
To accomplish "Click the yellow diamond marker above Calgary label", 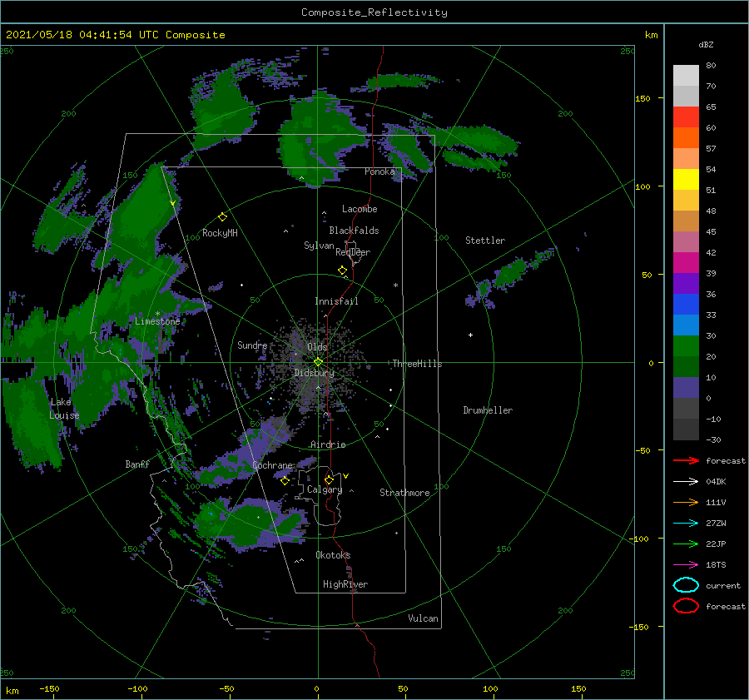I will (329, 479).
